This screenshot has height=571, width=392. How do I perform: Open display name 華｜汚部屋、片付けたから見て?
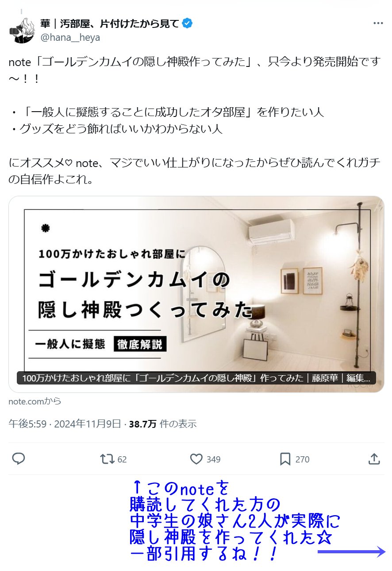point(110,23)
